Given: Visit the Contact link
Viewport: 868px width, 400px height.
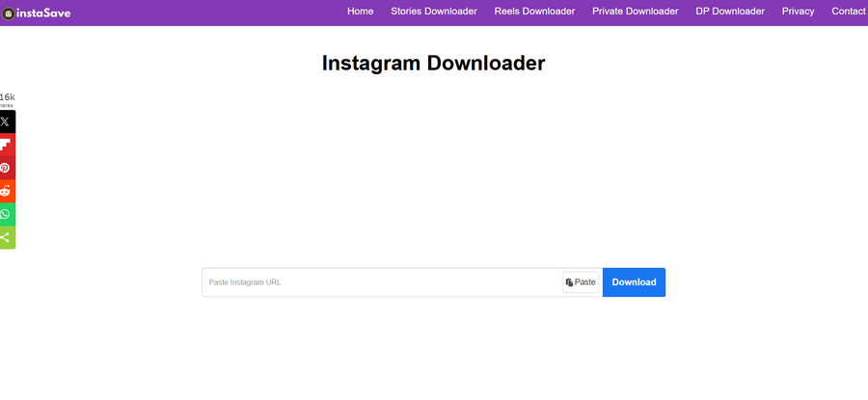Looking at the screenshot, I should point(848,12).
